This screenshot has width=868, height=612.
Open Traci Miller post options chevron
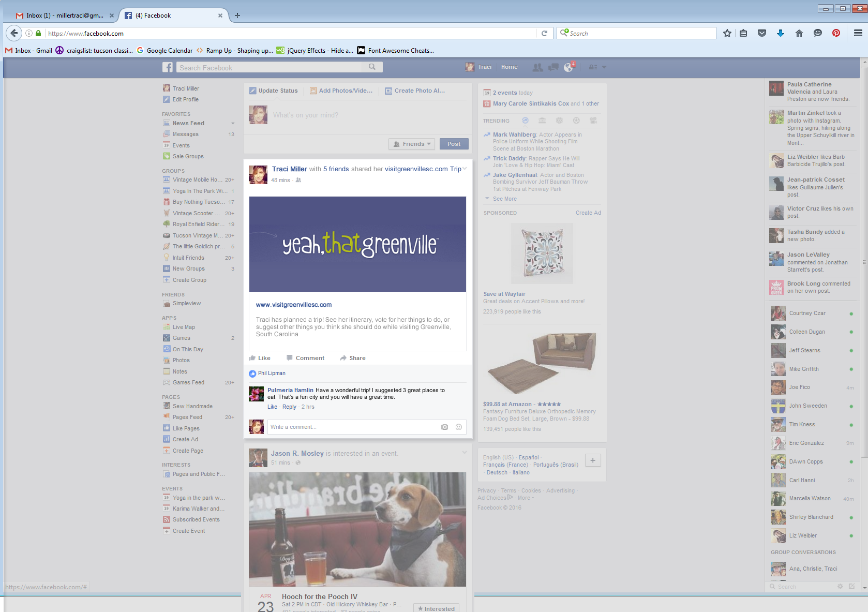pos(465,168)
